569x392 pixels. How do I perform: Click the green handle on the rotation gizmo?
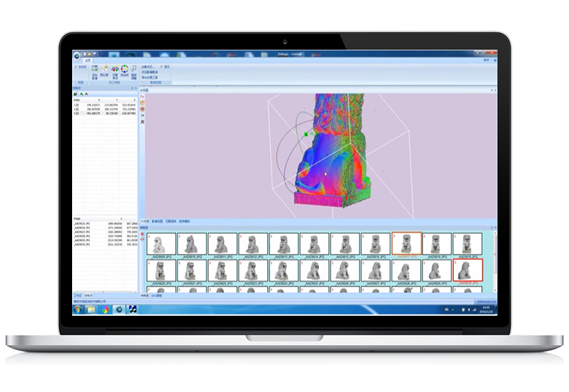[306, 134]
